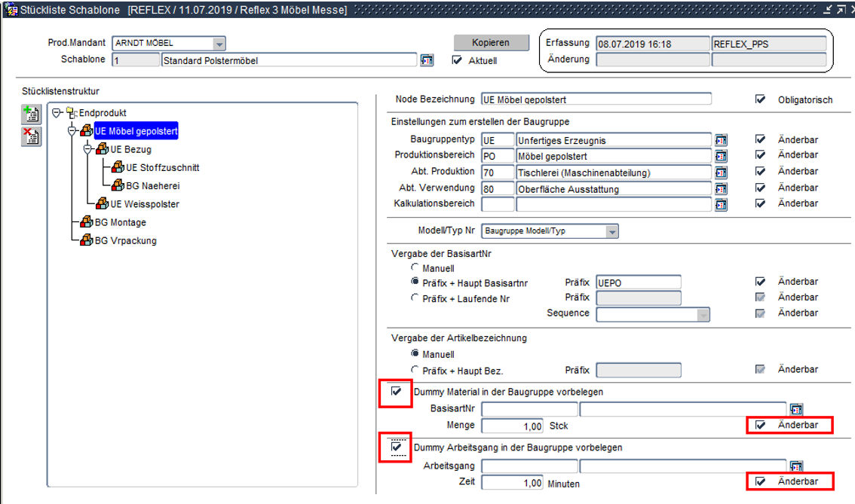This screenshot has height=504, width=855.
Task: Click the add node icon beside the tree
Action: tap(31, 115)
